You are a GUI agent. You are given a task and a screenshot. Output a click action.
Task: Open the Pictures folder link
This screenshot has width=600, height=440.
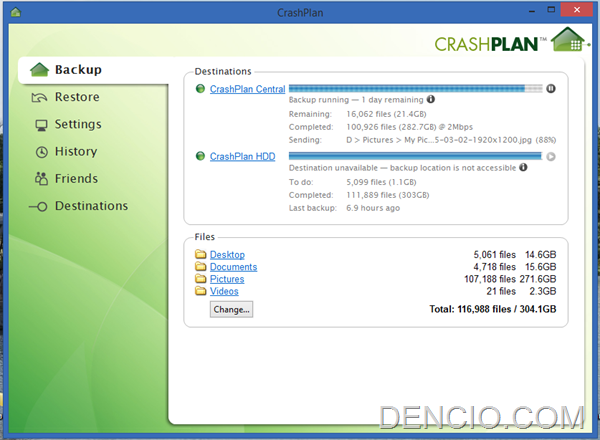point(227,279)
